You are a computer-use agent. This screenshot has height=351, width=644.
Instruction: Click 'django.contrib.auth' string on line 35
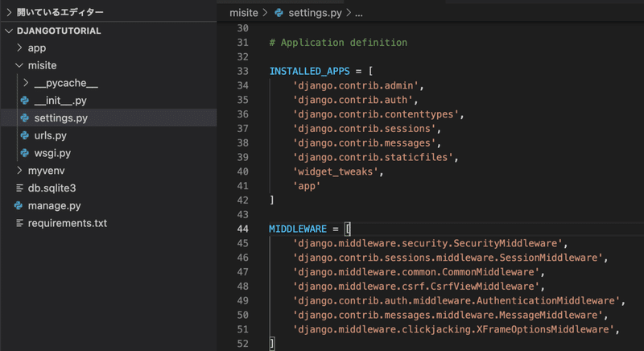tap(353, 100)
